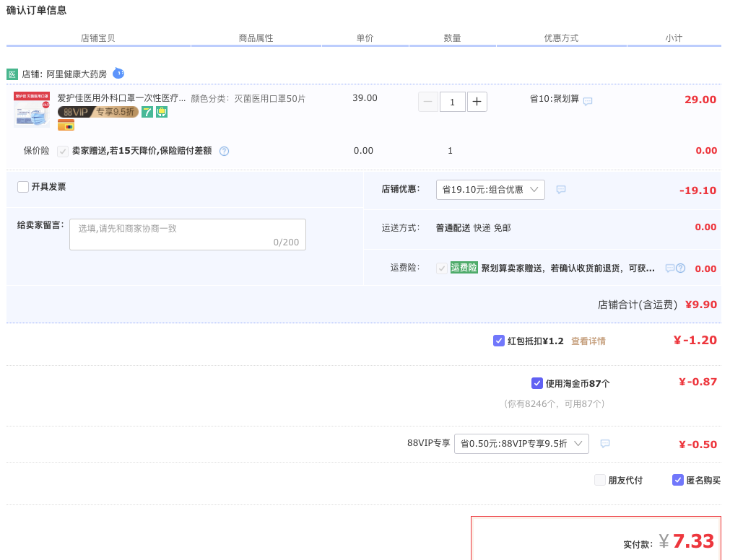The width and height of the screenshot is (730, 560).
Task: Uncheck the 使用淘金币87个 checkbox
Action: 536,383
